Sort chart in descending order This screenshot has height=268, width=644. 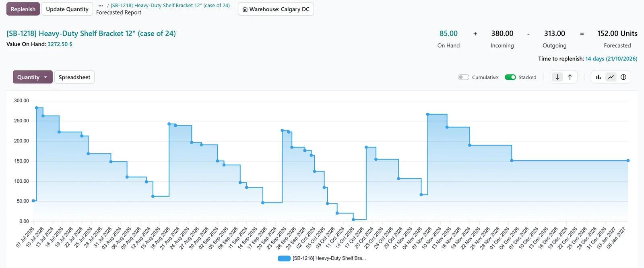557,77
